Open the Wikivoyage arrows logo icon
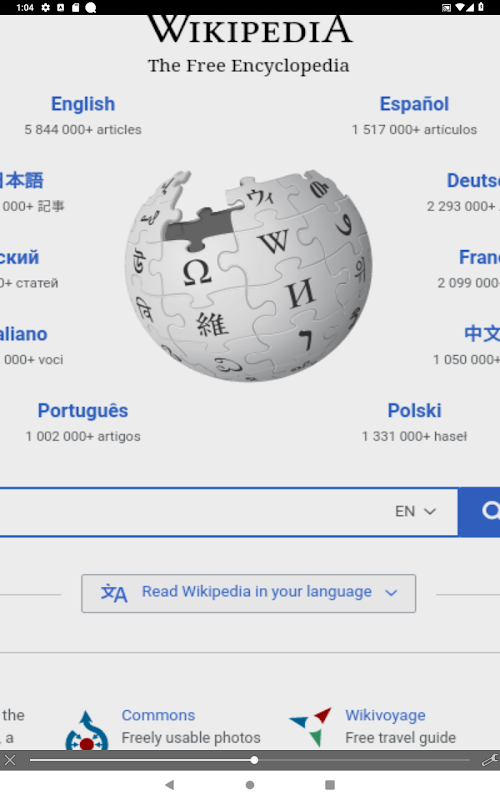The image size is (500, 800). [311, 727]
